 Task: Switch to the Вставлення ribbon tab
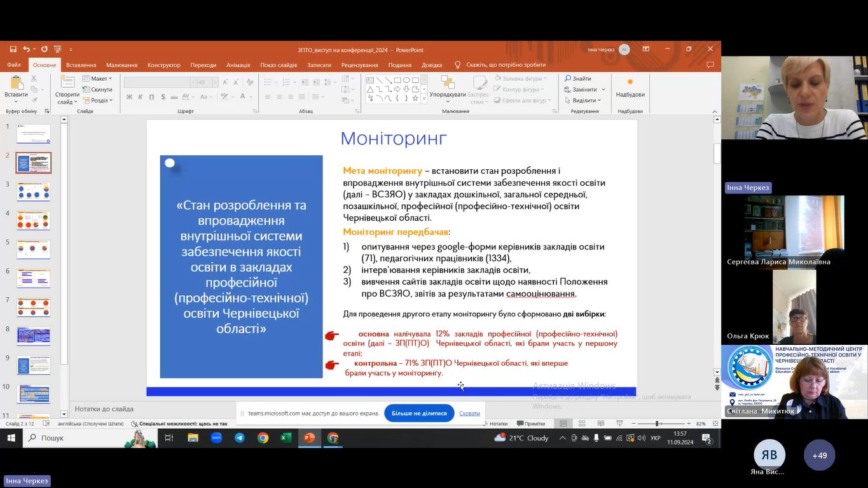tap(81, 65)
